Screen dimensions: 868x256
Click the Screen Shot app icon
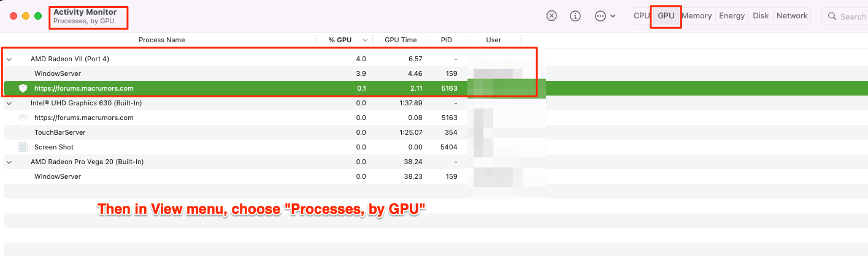23,147
